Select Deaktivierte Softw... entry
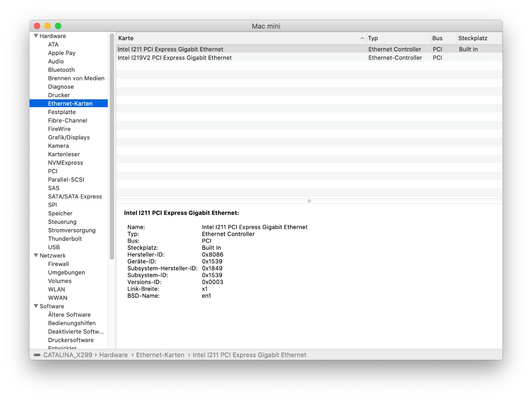 pos(76,331)
